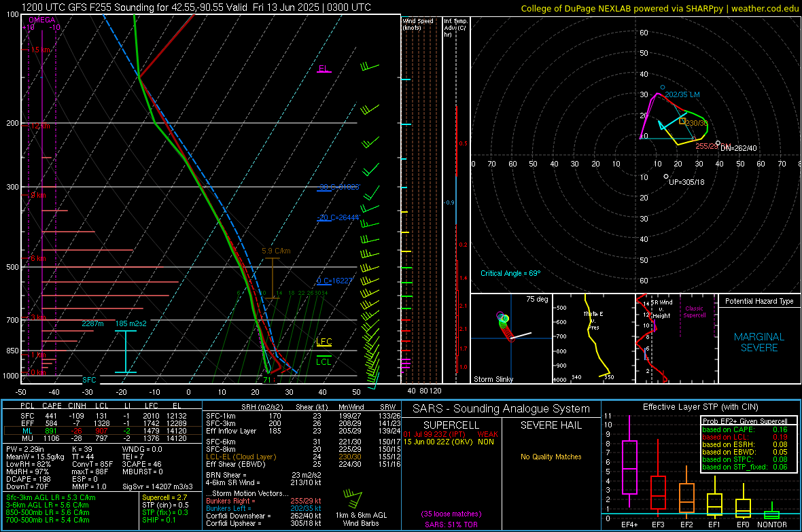Click the (35 loose matches) text
802x532 pixels.
(451, 514)
